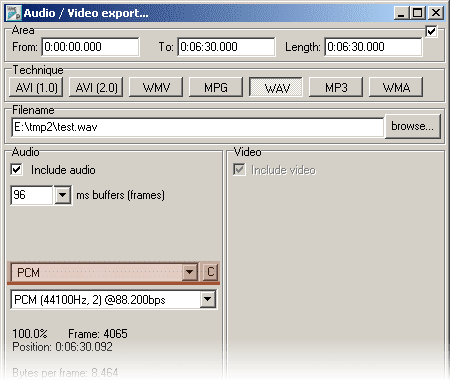Click the To time field
The width and height of the screenshot is (450, 391).
click(x=226, y=47)
